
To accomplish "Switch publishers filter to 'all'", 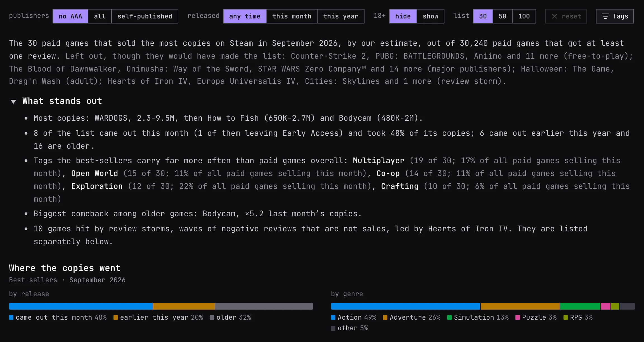I will click(100, 16).
